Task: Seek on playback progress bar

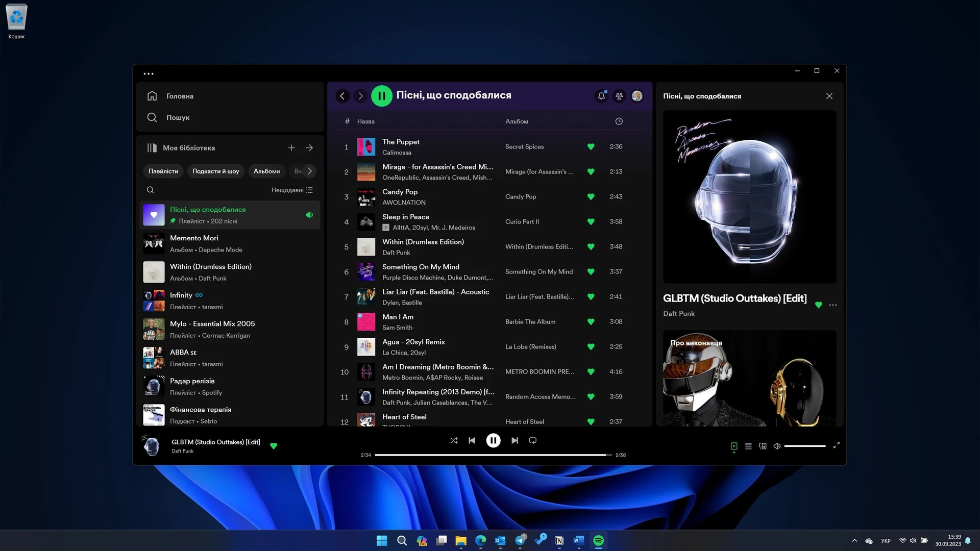Action: pos(493,455)
